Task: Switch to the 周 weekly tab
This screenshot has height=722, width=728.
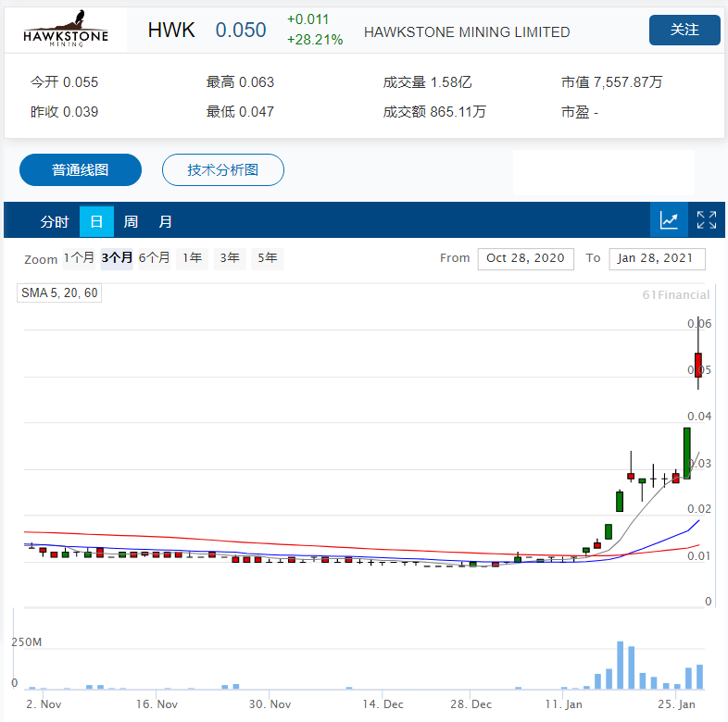Action: pos(131,221)
